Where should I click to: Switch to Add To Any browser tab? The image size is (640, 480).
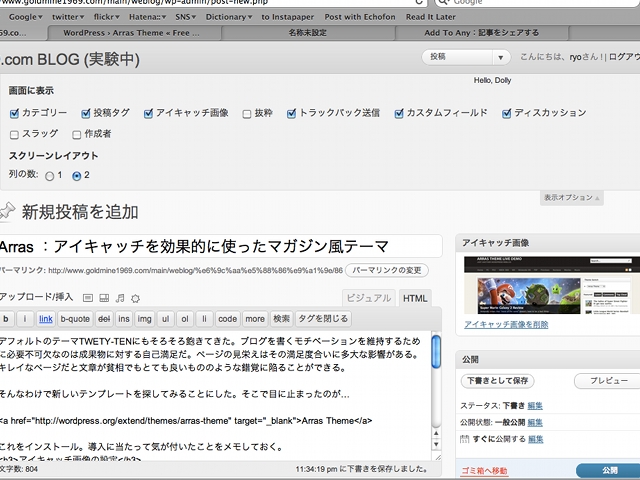pos(482,33)
